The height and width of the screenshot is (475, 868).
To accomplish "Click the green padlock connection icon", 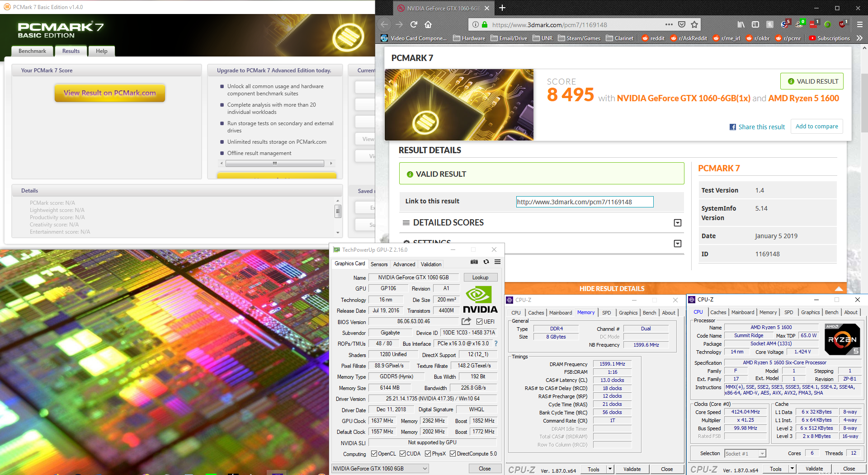I will [x=485, y=24].
